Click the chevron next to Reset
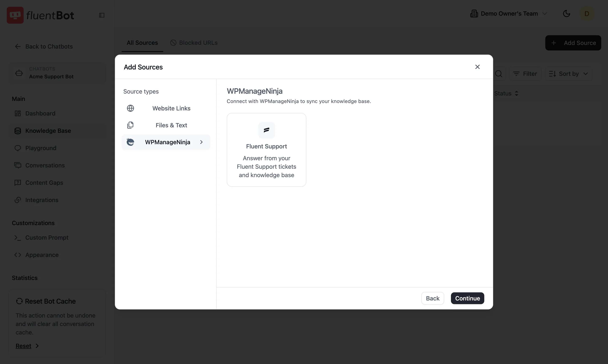 [x=37, y=346]
